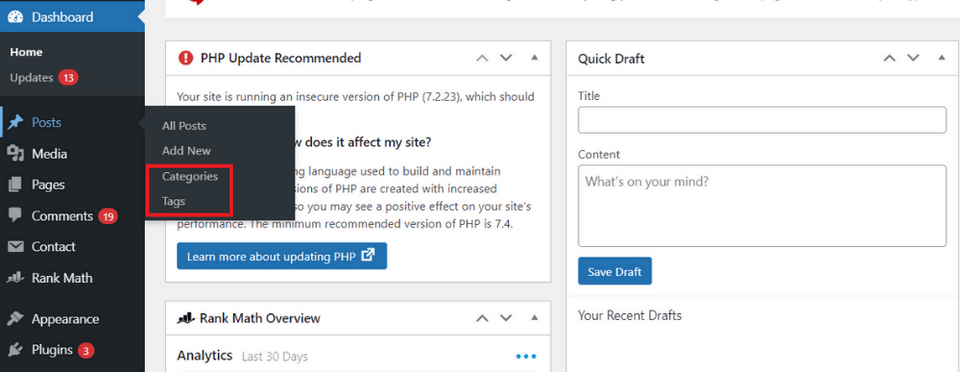Image resolution: width=960 pixels, height=372 pixels.
Task: Open the Updates page
Action: click(x=32, y=78)
